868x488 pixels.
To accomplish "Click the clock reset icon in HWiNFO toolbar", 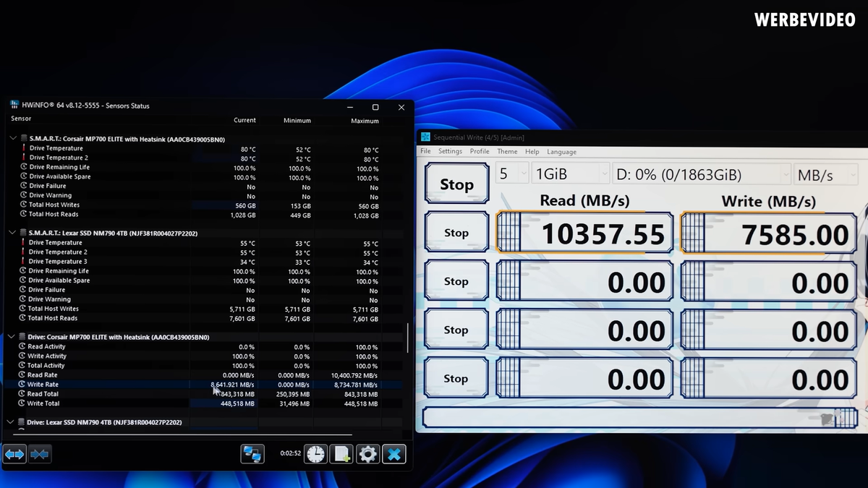I will click(x=315, y=453).
